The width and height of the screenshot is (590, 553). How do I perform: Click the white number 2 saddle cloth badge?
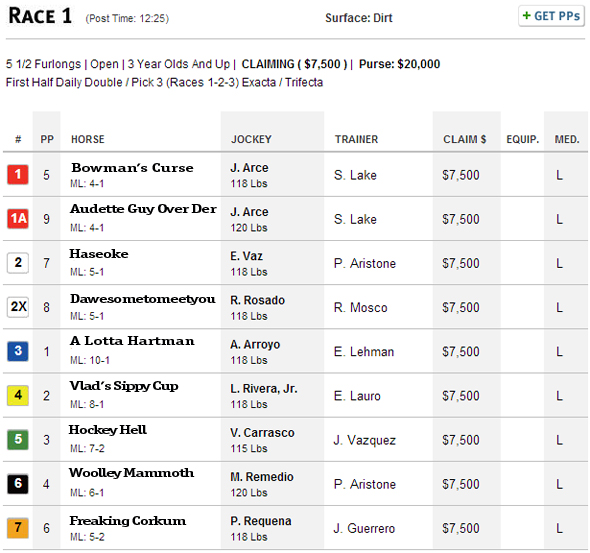coord(18,263)
